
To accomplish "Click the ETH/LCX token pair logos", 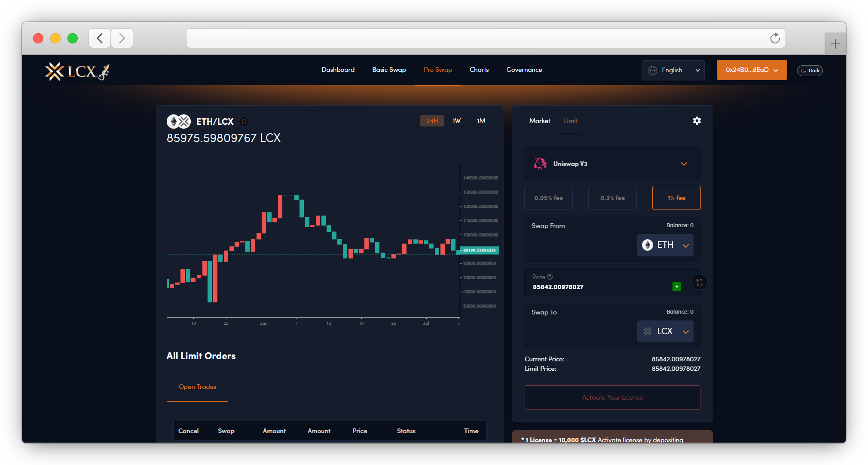I will pos(179,122).
